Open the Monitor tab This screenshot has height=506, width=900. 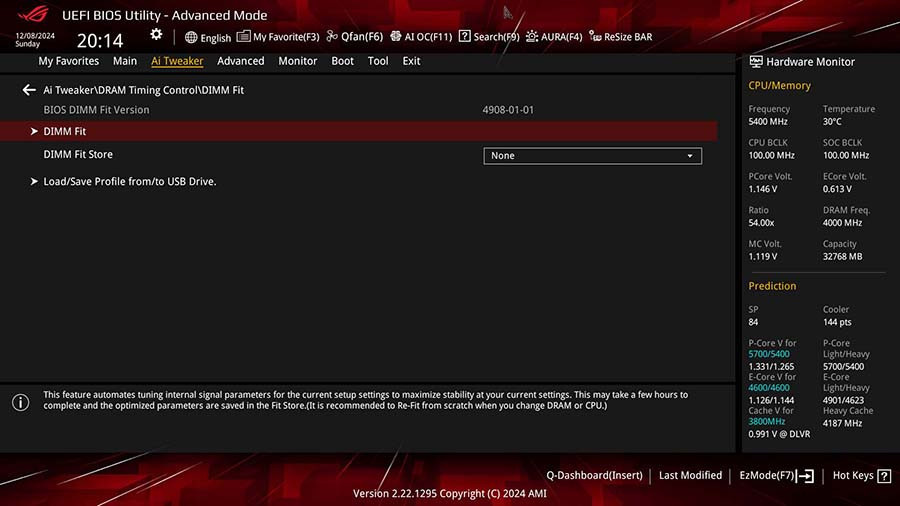pos(297,61)
